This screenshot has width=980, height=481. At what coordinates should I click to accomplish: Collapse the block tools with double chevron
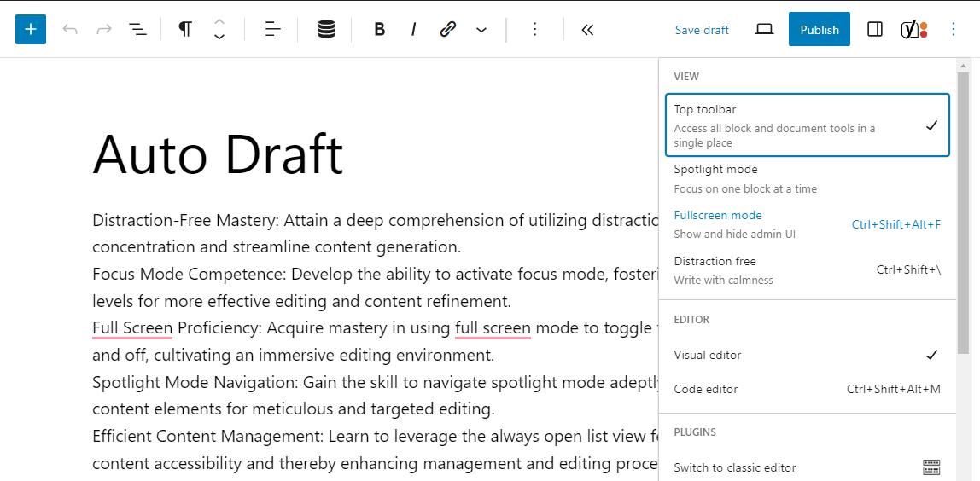pos(587,30)
